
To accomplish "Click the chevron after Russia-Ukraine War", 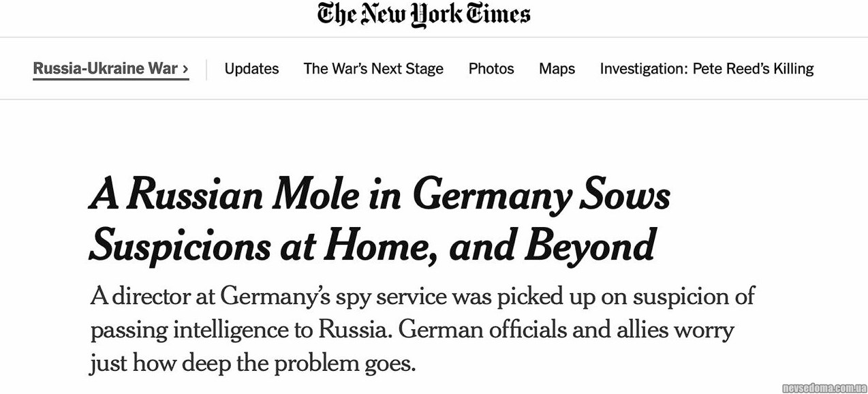I will tap(185, 69).
